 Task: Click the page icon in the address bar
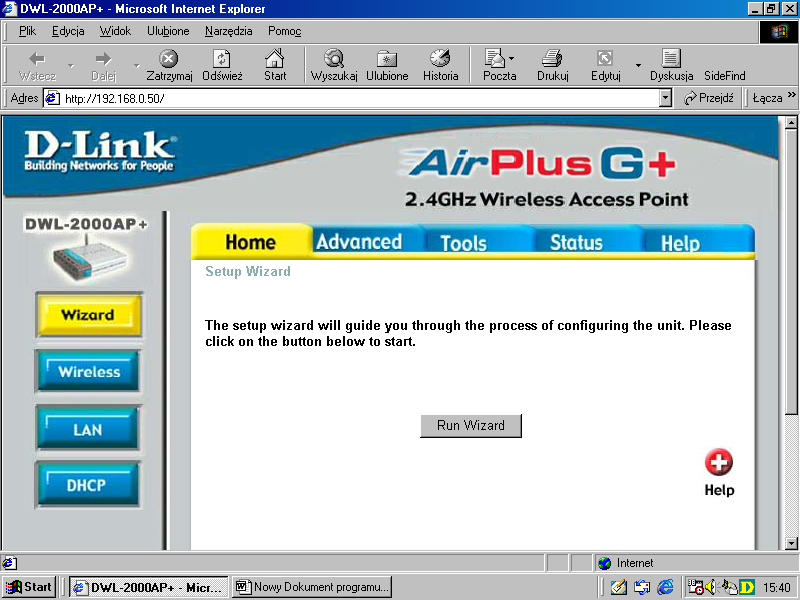[x=52, y=97]
